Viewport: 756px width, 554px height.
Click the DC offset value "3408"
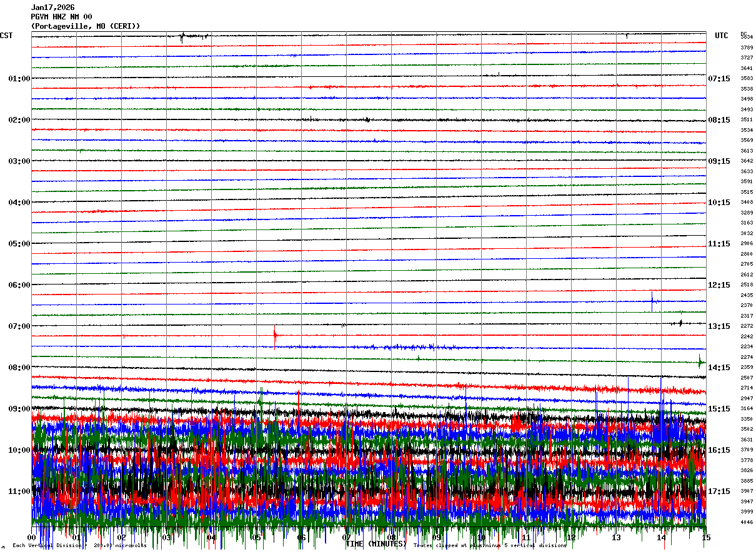coord(747,202)
